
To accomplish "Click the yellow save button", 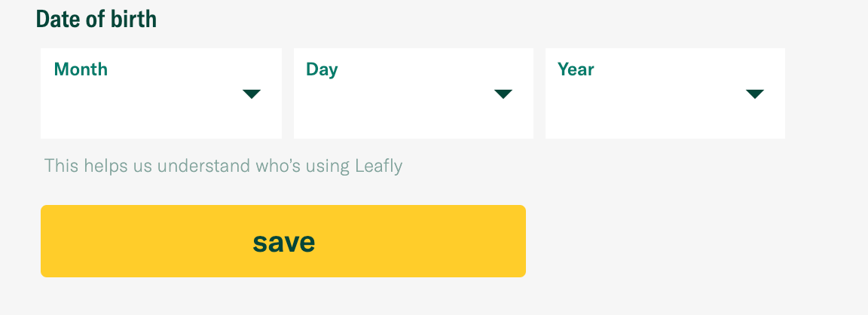I will tap(283, 241).
